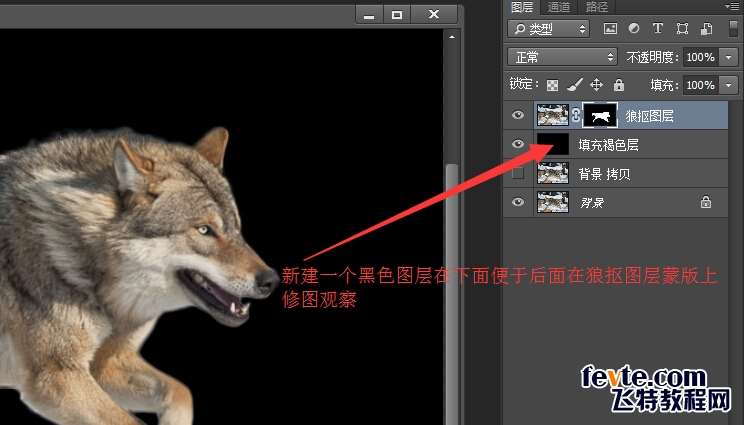Filter layers by shape layers icon

(682, 29)
